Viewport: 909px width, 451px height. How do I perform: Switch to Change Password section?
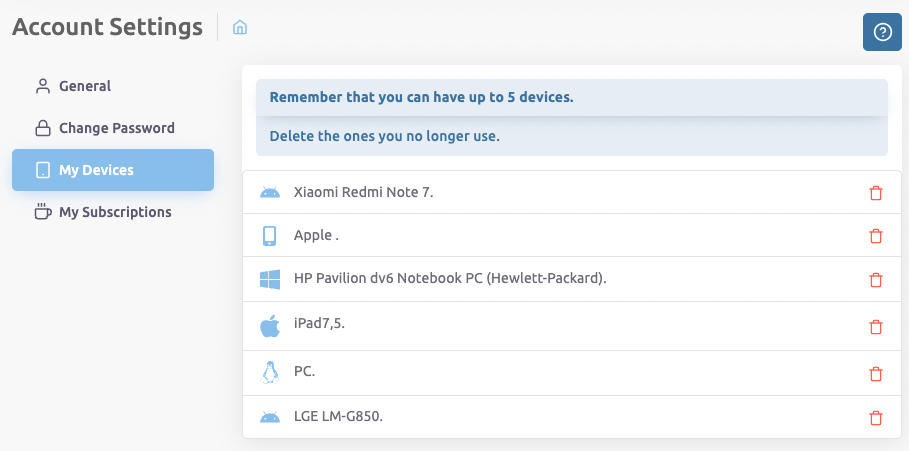coord(116,128)
